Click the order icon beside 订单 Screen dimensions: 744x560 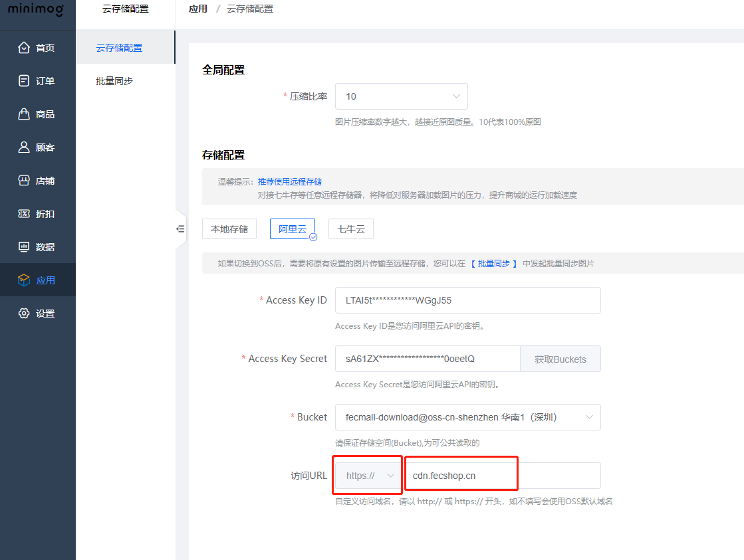[24, 80]
